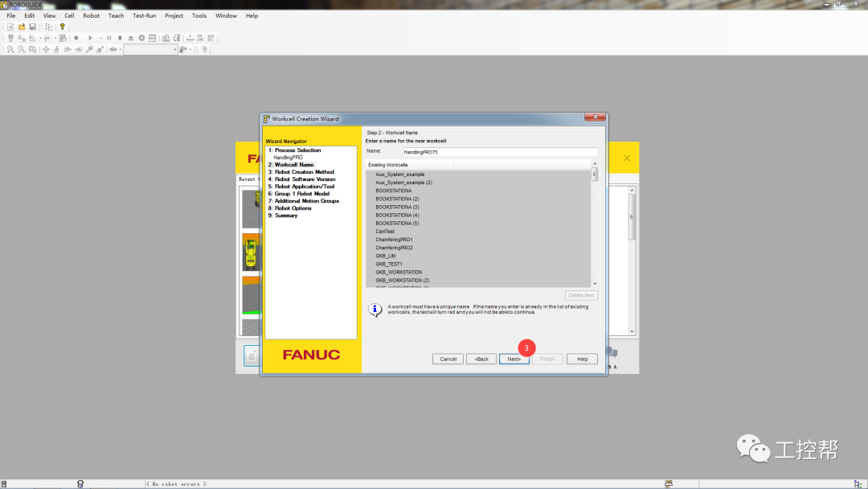
Task: Open the File menu
Action: click(x=11, y=15)
